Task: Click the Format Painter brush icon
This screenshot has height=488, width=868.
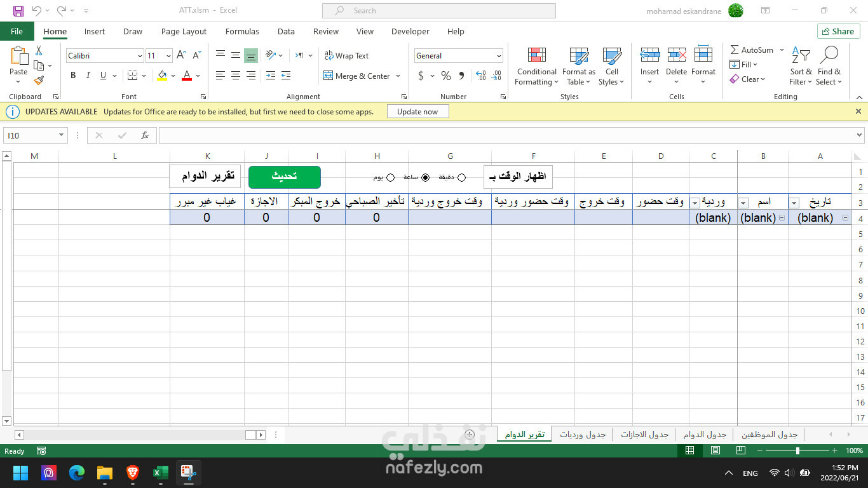Action: click(x=39, y=80)
